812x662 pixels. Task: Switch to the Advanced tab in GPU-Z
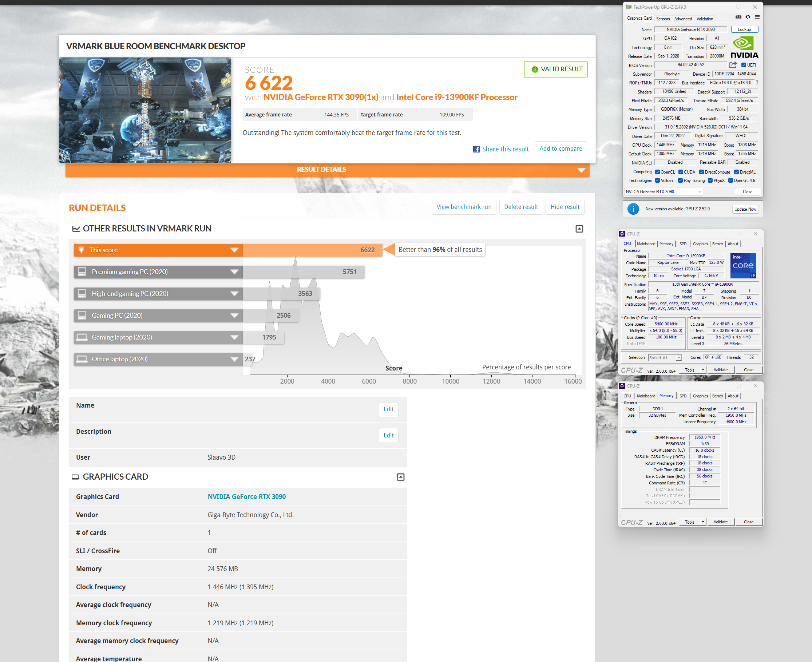point(683,19)
